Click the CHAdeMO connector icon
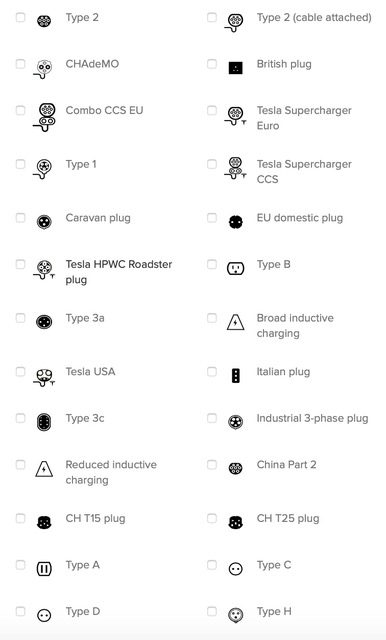The image size is (386, 640). coord(43,69)
